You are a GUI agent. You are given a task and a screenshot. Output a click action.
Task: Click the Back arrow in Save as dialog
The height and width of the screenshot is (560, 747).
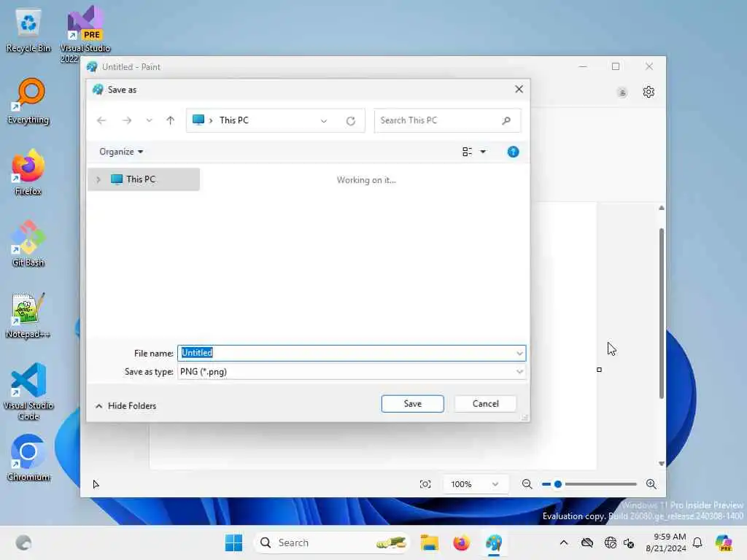(101, 120)
